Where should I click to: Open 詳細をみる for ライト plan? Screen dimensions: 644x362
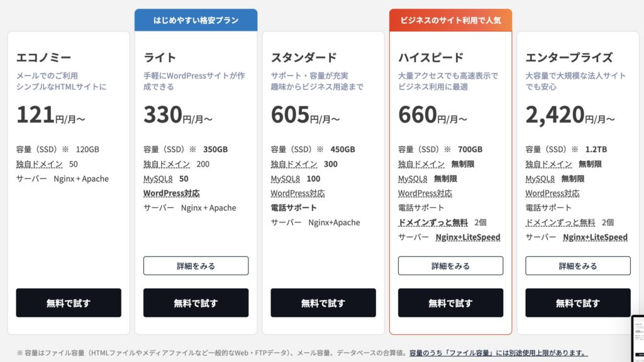(x=196, y=266)
